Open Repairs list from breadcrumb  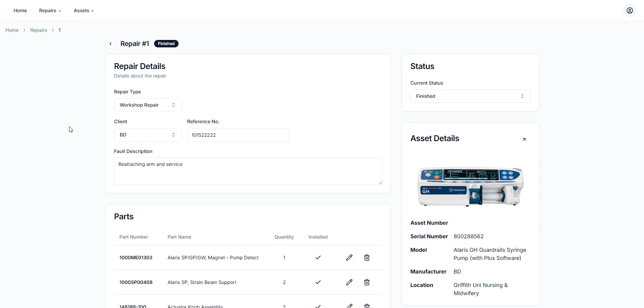pyautogui.click(x=38, y=30)
